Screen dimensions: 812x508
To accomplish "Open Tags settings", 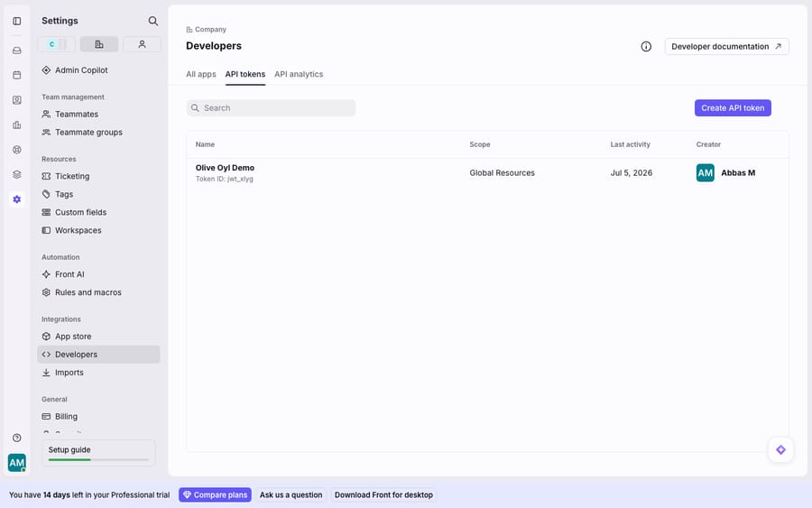I will [98, 194].
